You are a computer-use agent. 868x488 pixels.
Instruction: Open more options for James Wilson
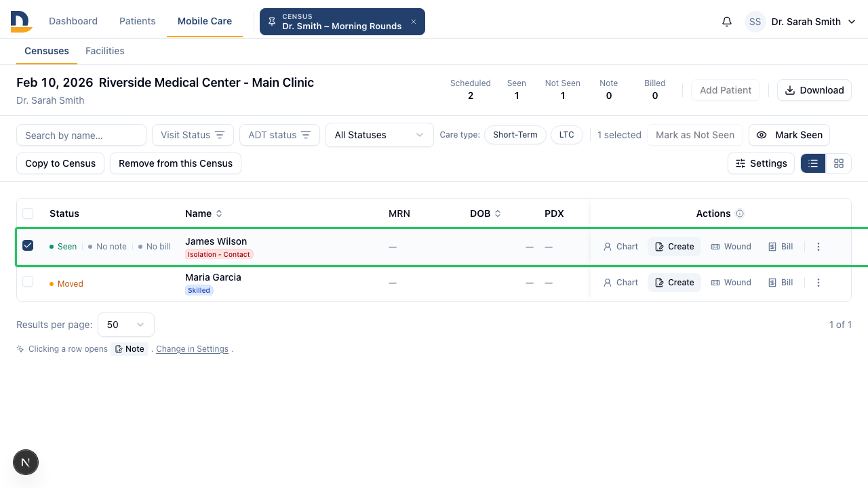[x=818, y=247]
